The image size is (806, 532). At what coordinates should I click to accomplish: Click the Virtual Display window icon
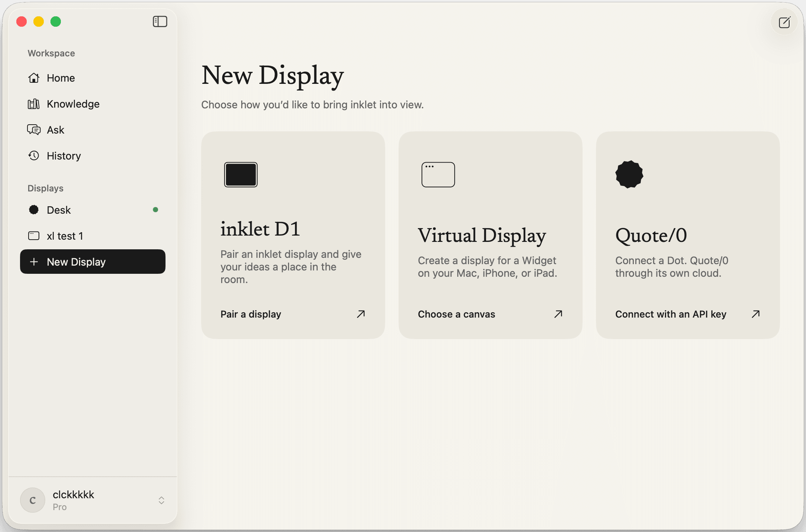[438, 174]
